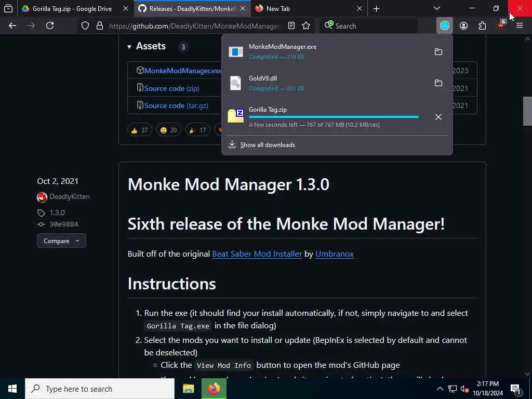View site security padlock information
This screenshot has height=399, width=532.
point(99,26)
